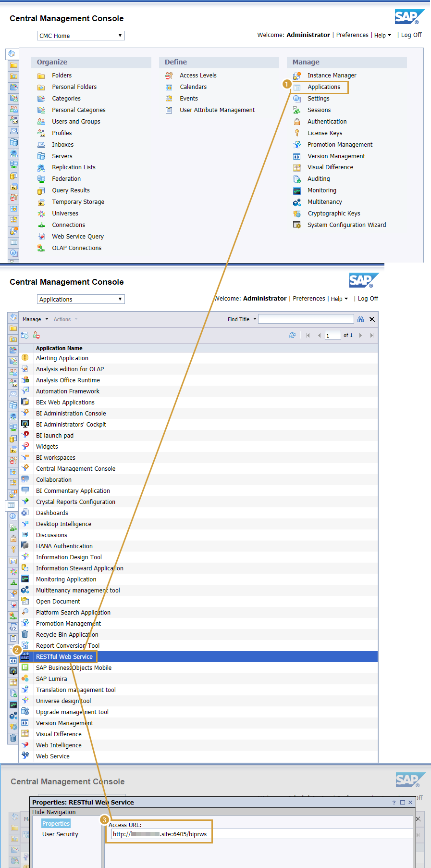Click the Next page arrow icon
The width and height of the screenshot is (431, 868).
click(360, 336)
